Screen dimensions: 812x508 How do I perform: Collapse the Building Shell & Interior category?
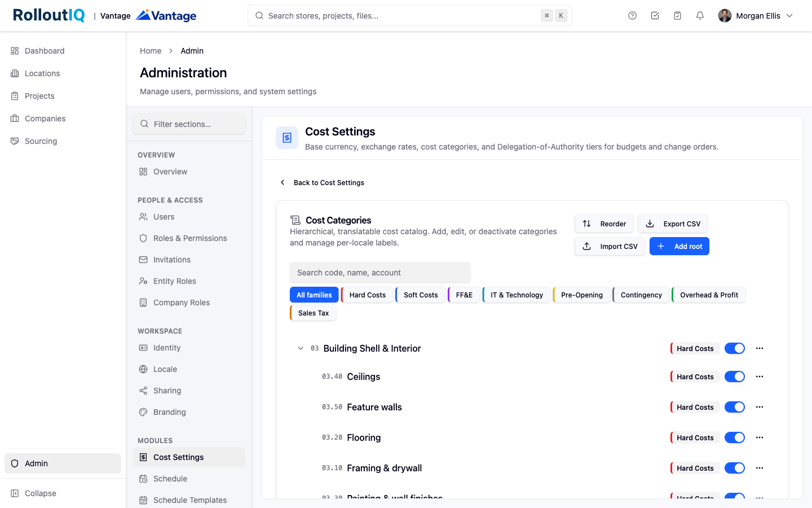[301, 348]
